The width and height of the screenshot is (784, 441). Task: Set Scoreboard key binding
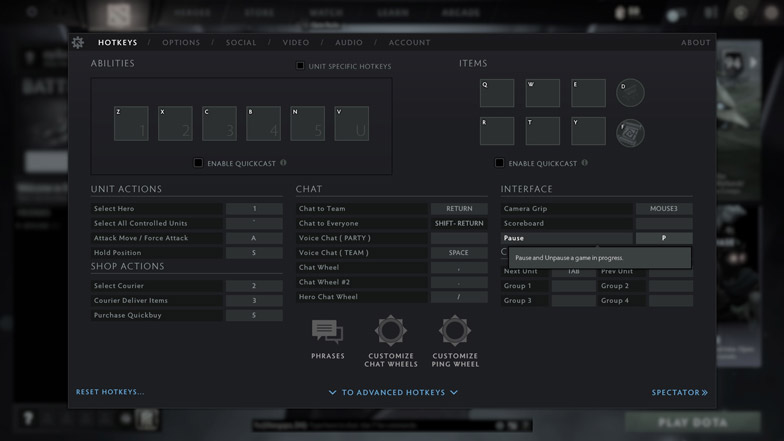pyautogui.click(x=664, y=224)
